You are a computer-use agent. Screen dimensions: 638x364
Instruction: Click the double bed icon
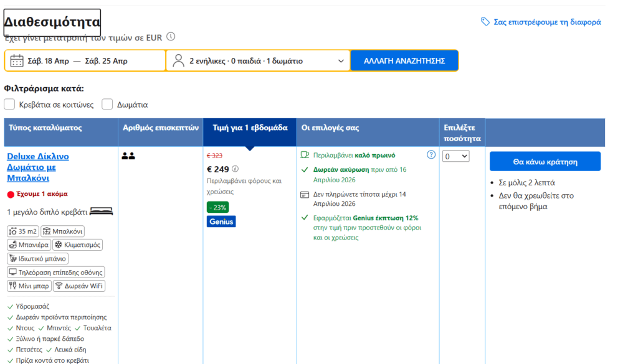[102, 212]
